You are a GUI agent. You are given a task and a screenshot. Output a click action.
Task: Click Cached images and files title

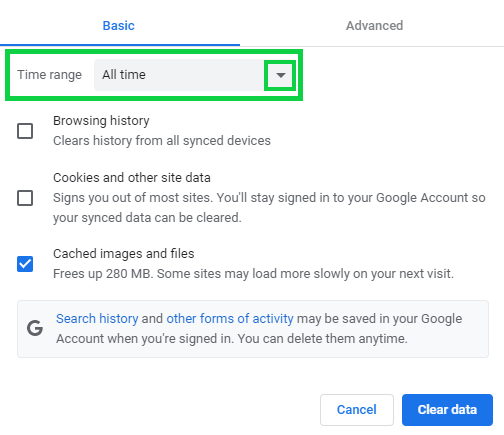click(124, 254)
